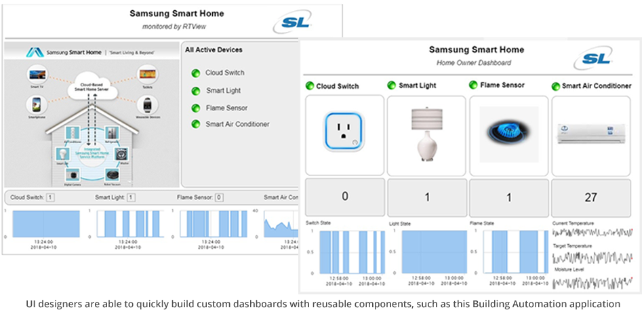Click the 'Home Owner Dashboard' subtitle
The image size is (644, 312).
474,63
